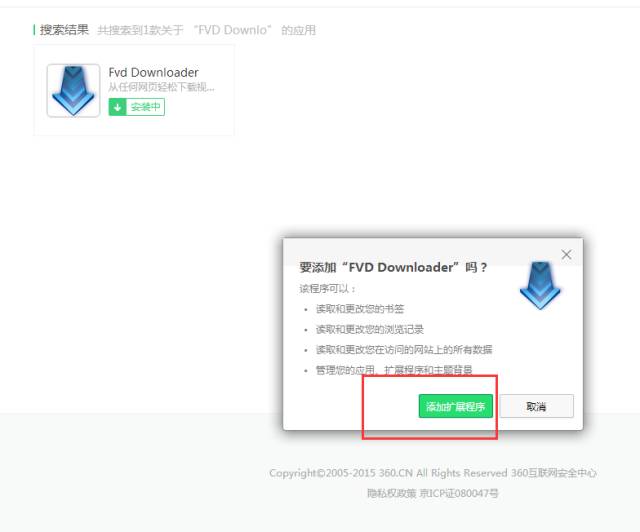This screenshot has width=640, height=532.
Task: Click the dialog title 要添加"FVD Downloader"吗？
Action: [x=393, y=267]
